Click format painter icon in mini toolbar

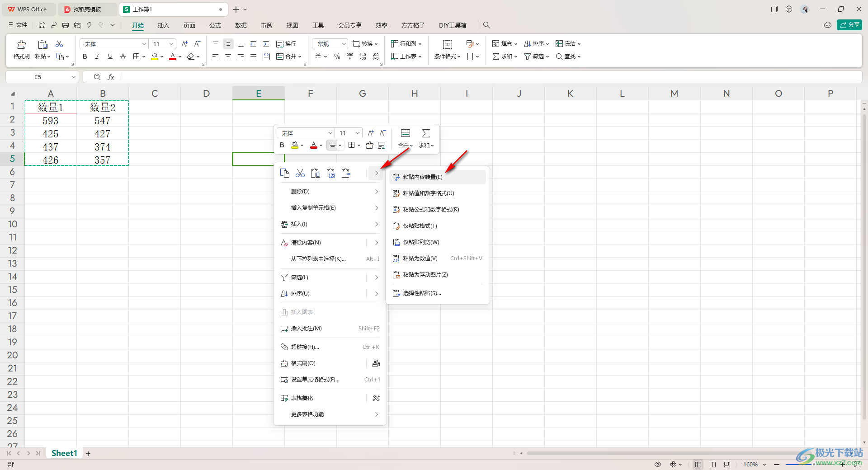(370, 145)
